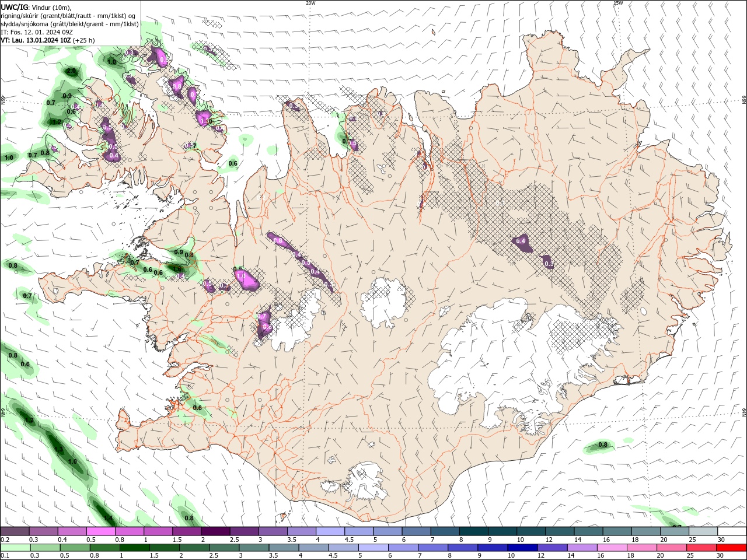Click the 'IT: Fös. 12. 01. 2024 09Z' line
747x560 pixels.
37,32
